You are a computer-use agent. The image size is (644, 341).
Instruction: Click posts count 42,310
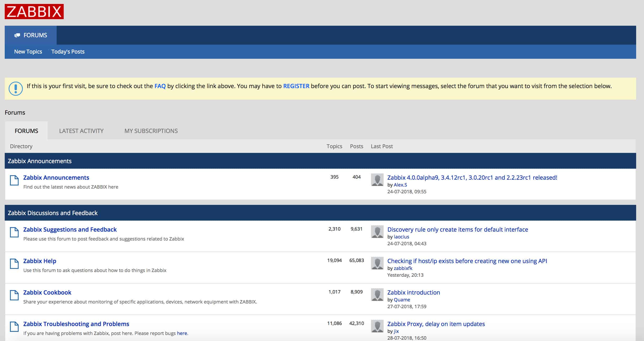[357, 323]
